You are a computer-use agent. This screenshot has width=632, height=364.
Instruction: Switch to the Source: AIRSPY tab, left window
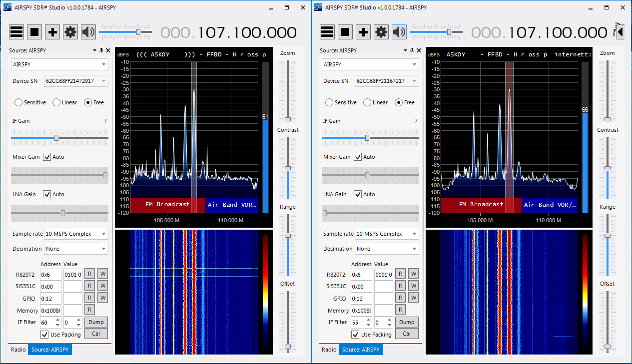pos(50,350)
